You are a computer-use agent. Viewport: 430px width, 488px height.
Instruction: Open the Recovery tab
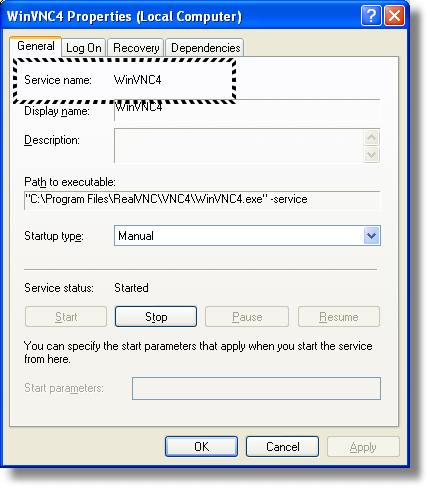pyautogui.click(x=136, y=48)
